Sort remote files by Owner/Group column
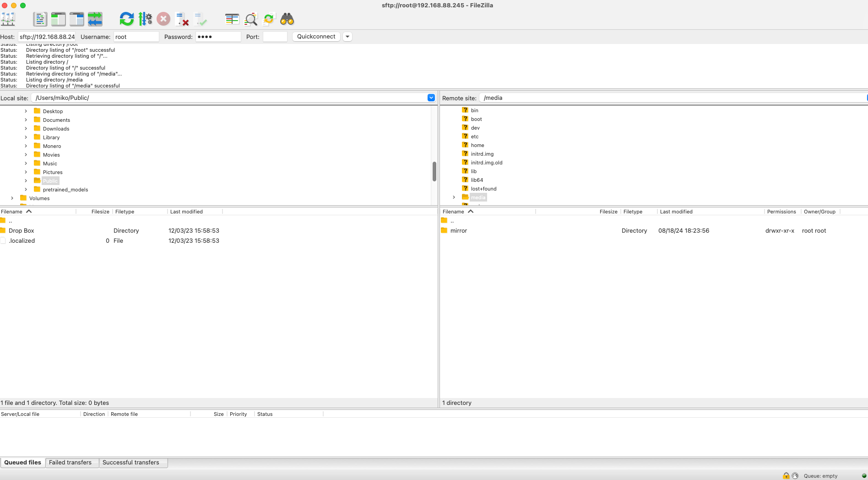The image size is (868, 480). coord(820,212)
